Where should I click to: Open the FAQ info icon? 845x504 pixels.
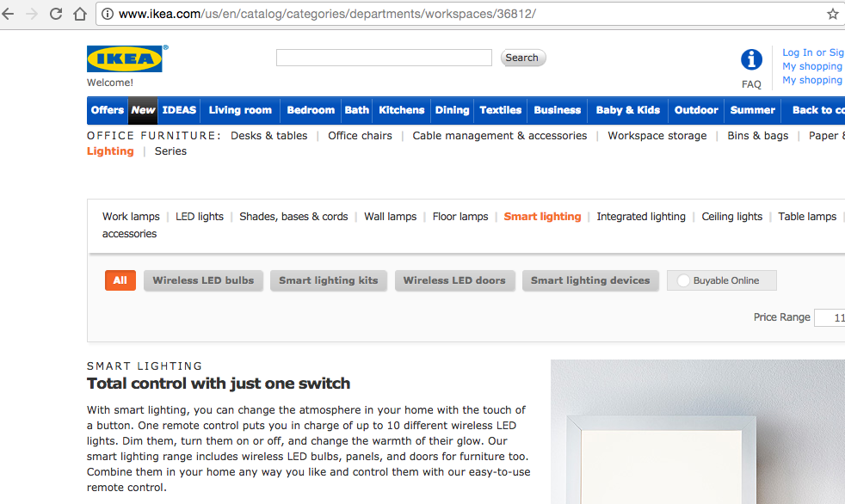[751, 59]
